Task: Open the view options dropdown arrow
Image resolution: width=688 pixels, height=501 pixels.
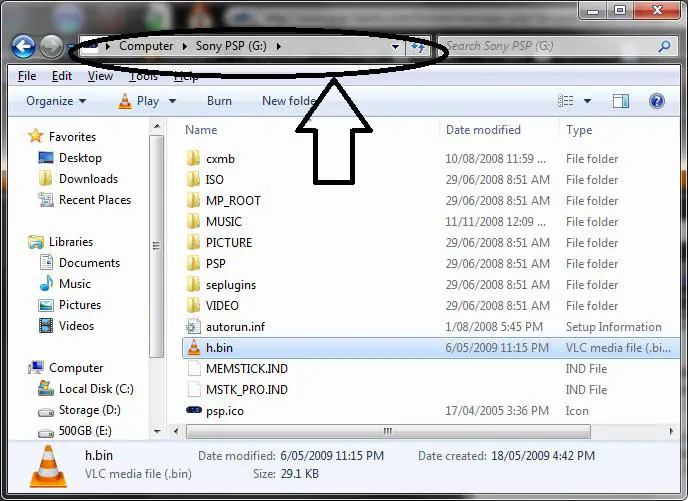Action: [587, 101]
